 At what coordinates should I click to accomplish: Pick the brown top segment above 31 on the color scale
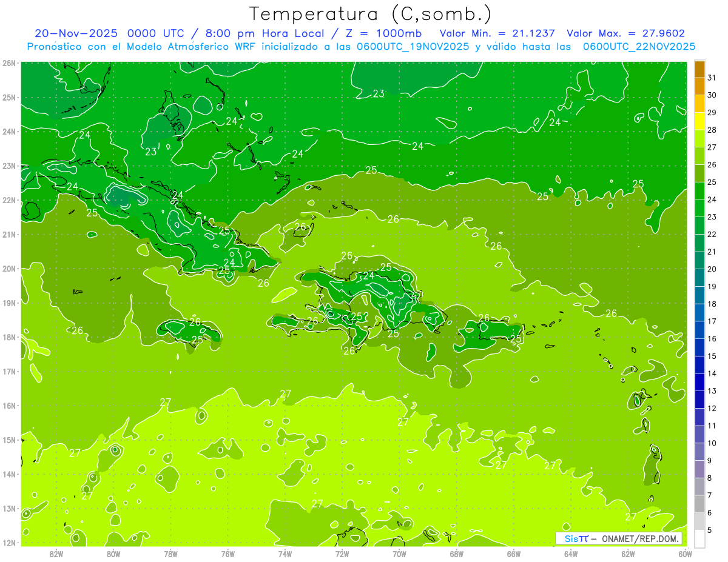coord(699,69)
